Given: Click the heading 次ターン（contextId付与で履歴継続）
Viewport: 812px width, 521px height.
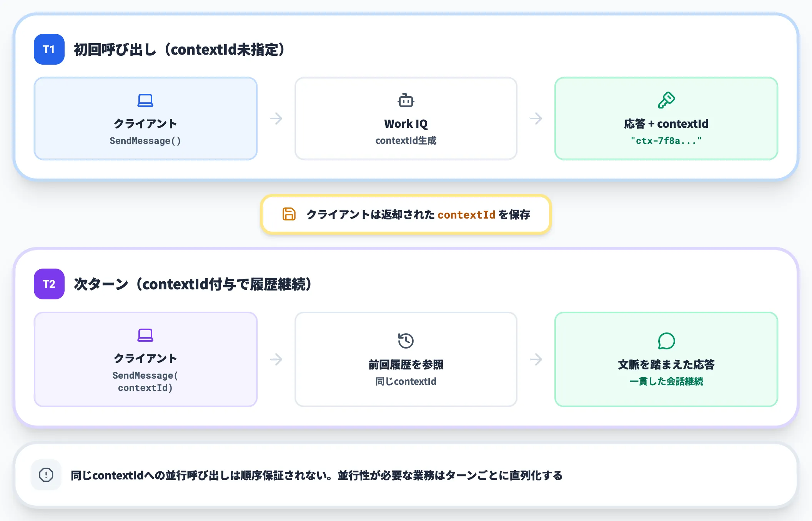Looking at the screenshot, I should click(193, 284).
